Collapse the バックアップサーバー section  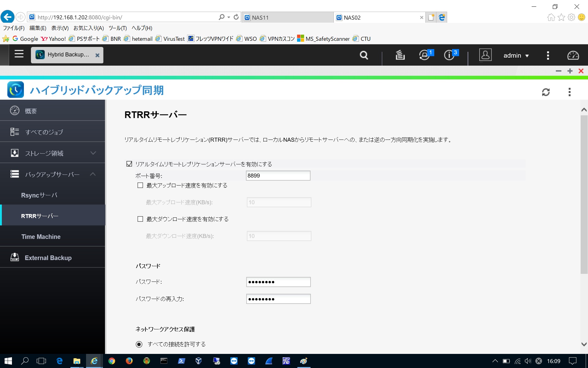[x=93, y=174]
